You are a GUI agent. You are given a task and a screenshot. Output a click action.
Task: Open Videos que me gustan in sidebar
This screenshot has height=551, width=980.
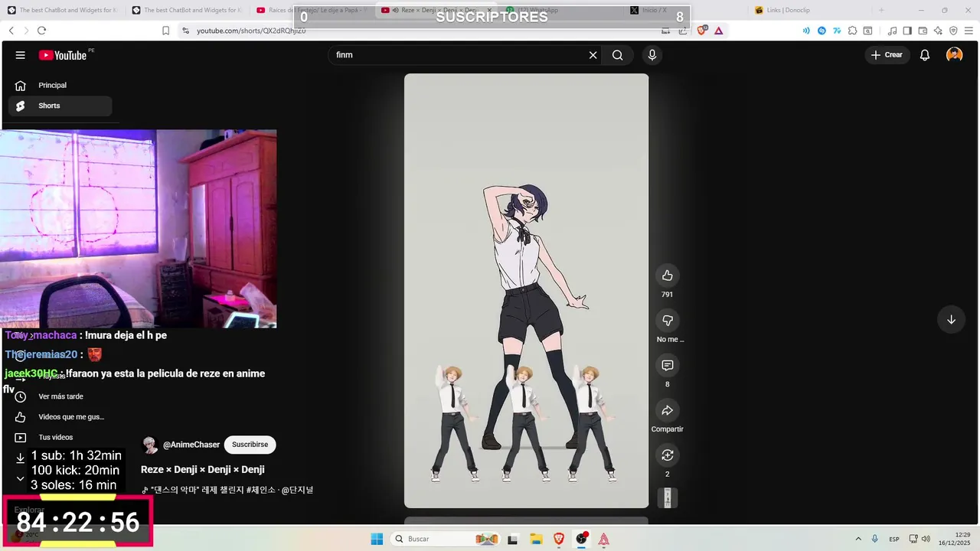point(60,417)
